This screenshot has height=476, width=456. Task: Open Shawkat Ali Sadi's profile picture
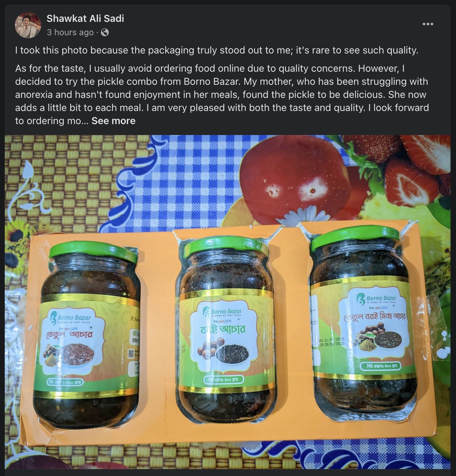[28, 25]
